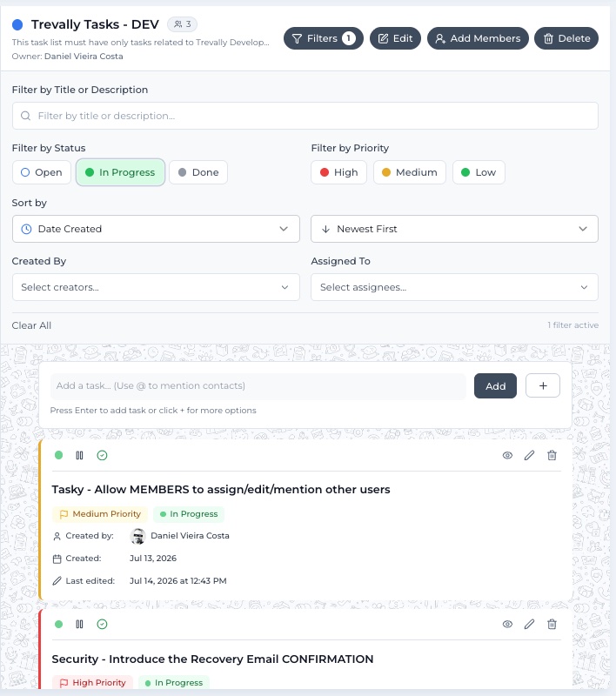Delete Security task with trash icon

[x=552, y=625]
